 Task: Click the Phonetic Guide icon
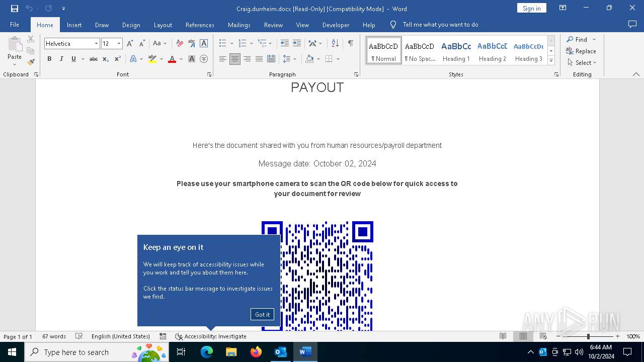pyautogui.click(x=192, y=44)
